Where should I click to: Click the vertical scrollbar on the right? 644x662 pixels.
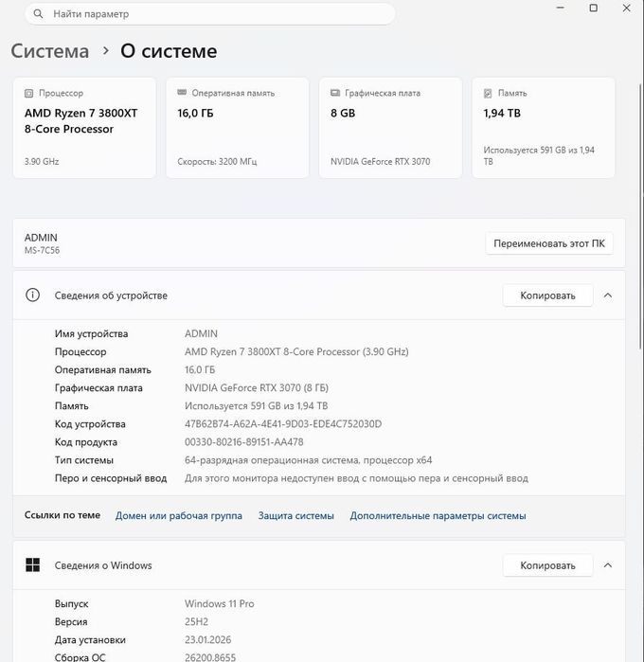(x=641, y=215)
